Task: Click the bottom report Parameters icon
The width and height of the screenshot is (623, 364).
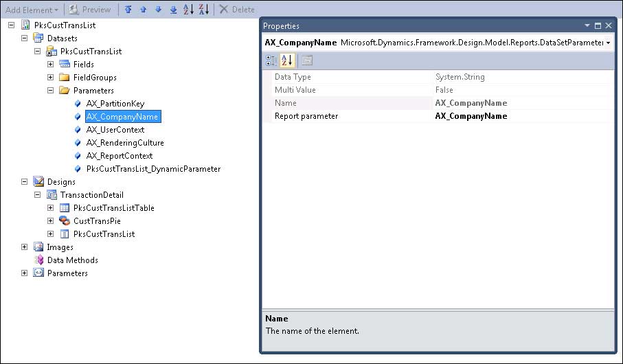Action: tap(38, 273)
